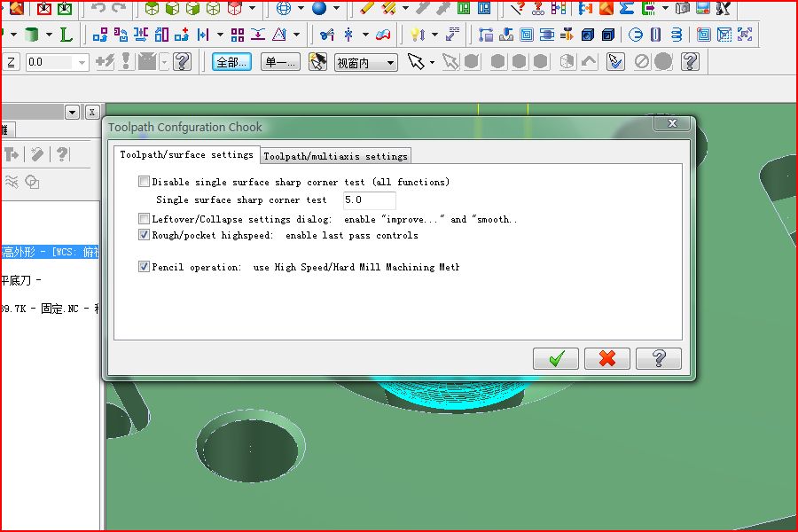Click the xform rectangular array icon
Image resolution: width=798 pixels, height=532 pixels.
coord(237,35)
